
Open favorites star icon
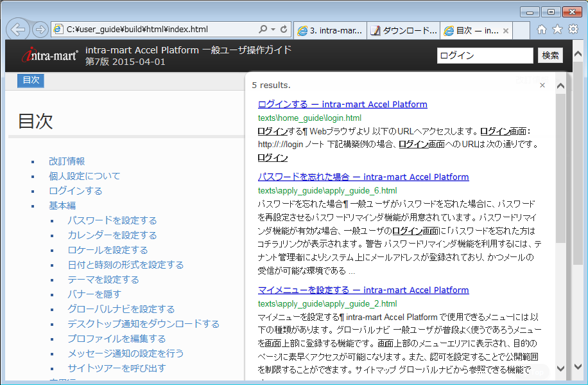[x=557, y=30]
